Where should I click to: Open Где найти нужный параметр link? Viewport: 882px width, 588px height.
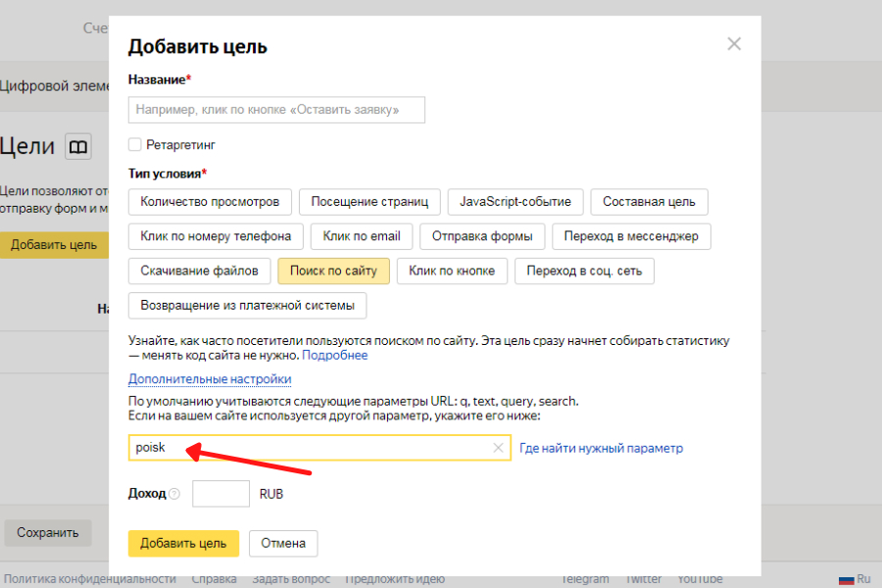click(601, 448)
